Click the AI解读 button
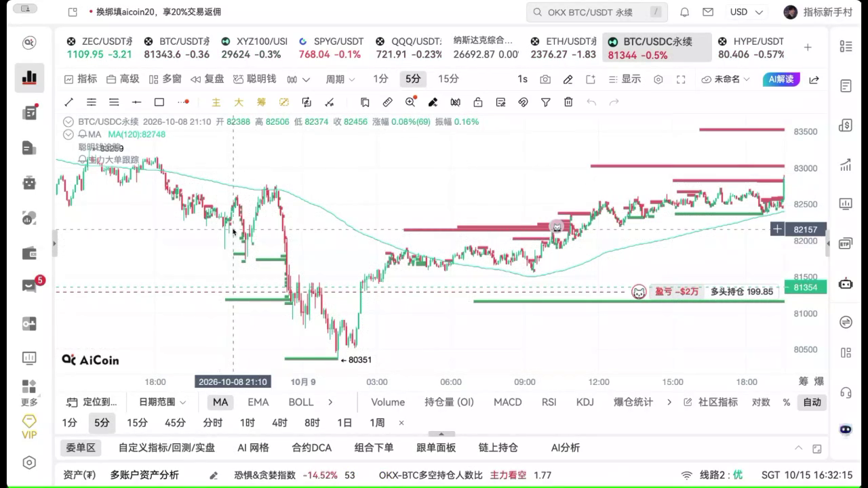The height and width of the screenshot is (488, 868). point(781,79)
